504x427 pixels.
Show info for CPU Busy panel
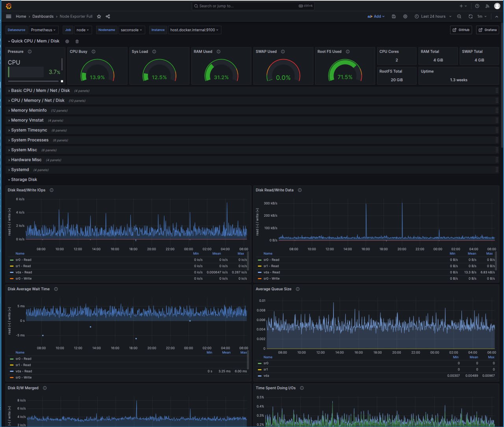93,52
